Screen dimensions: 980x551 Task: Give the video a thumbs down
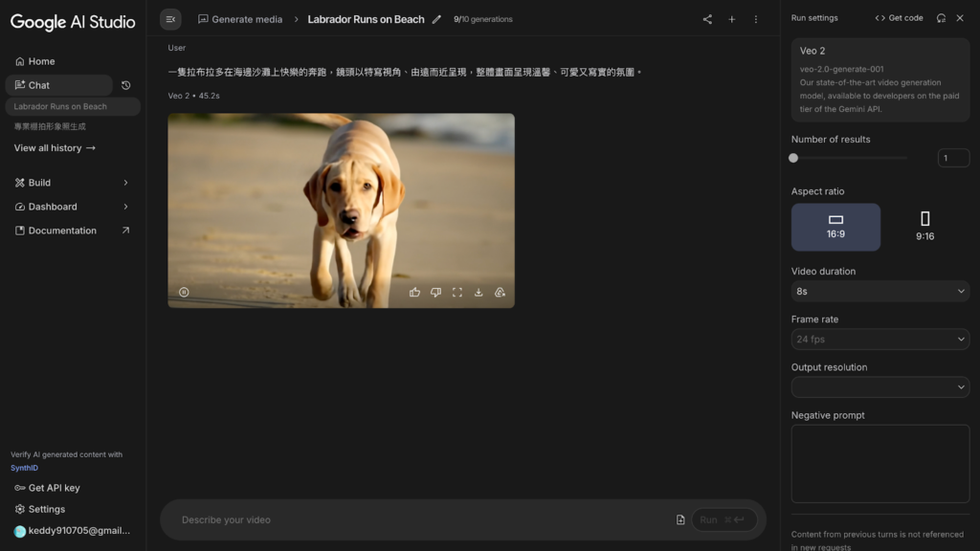click(x=435, y=293)
